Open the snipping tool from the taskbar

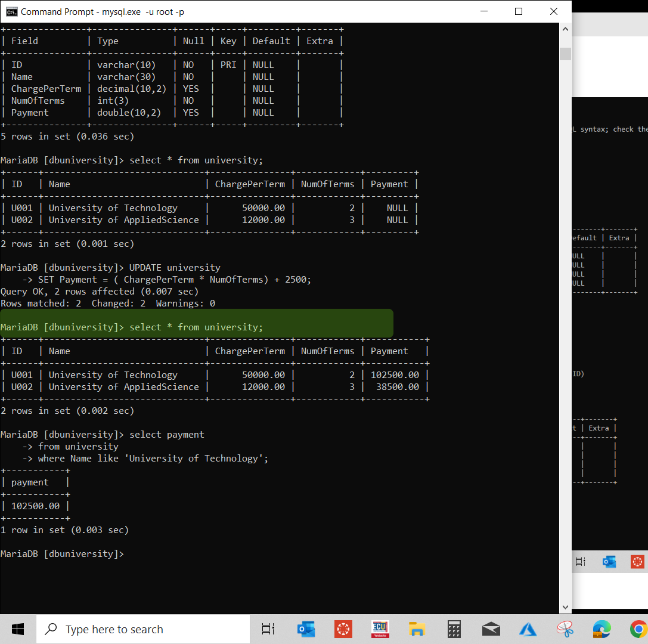tap(565, 628)
